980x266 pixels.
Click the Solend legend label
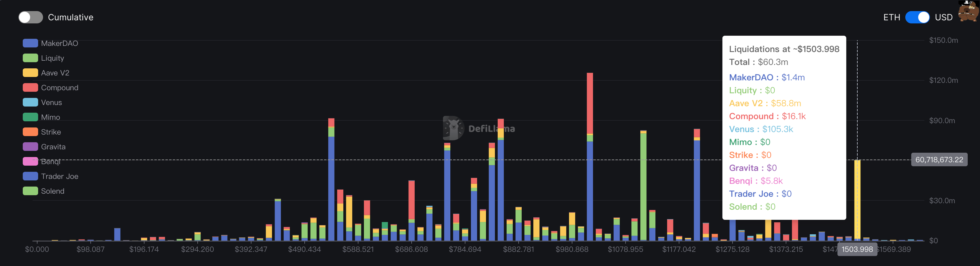(x=53, y=191)
